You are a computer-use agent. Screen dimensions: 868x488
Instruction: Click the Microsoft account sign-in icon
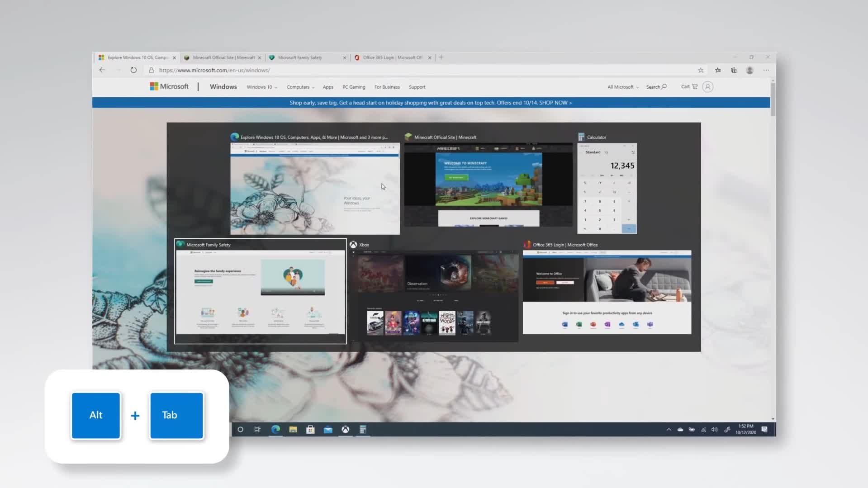point(708,87)
